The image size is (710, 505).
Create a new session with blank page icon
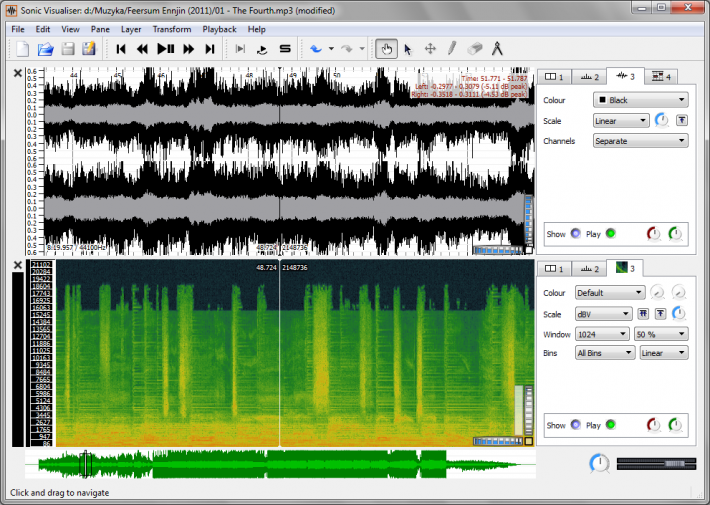point(23,49)
